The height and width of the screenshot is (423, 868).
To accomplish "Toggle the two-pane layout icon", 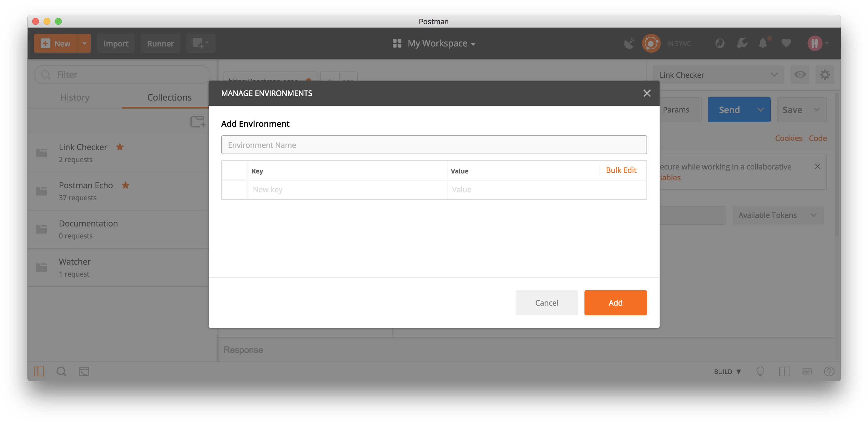I will 784,371.
